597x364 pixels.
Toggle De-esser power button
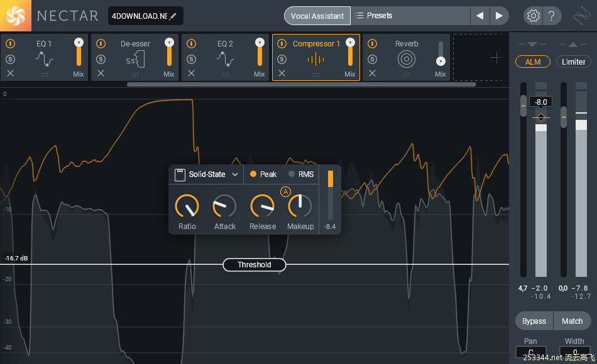coord(101,44)
